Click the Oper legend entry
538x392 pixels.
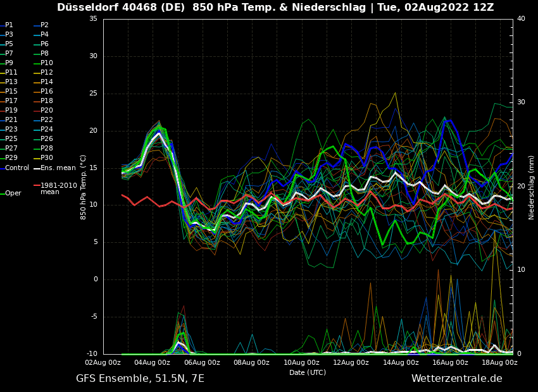click(13, 193)
